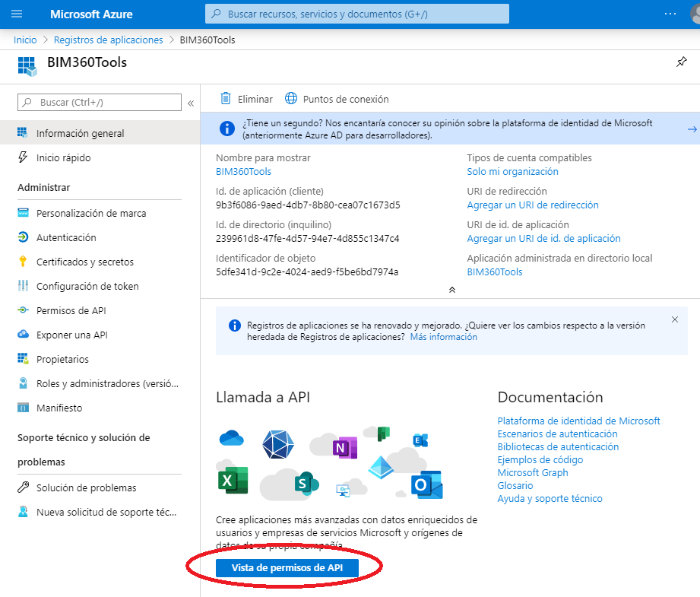Click the trash can Eliminar icon
700x597 pixels.
226,98
